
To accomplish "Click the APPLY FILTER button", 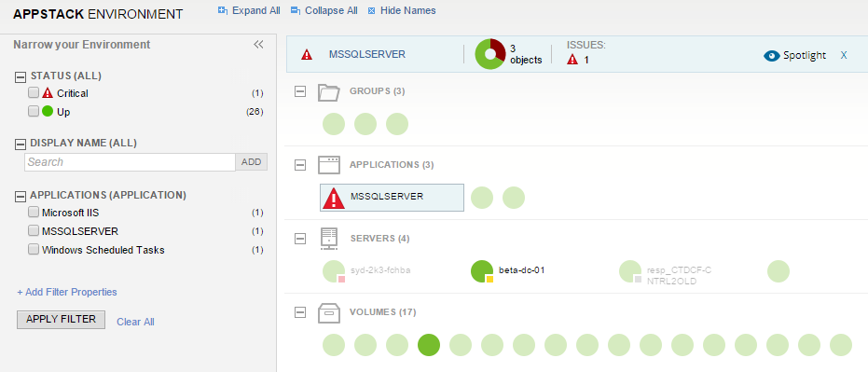I will [x=61, y=320].
